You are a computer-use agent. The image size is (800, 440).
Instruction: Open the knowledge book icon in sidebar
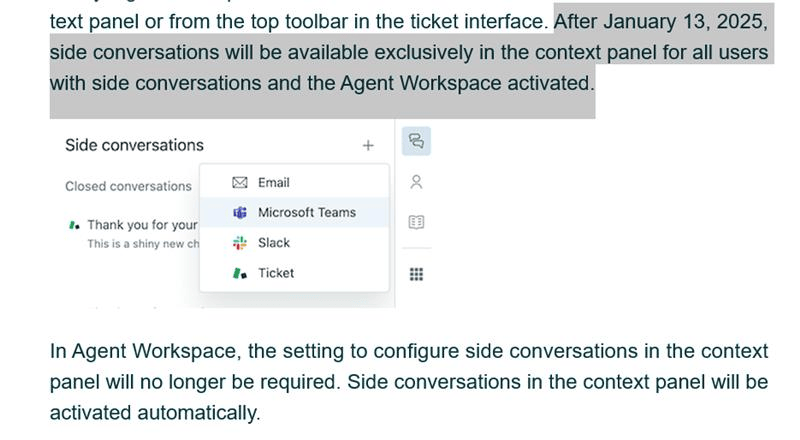pyautogui.click(x=416, y=223)
